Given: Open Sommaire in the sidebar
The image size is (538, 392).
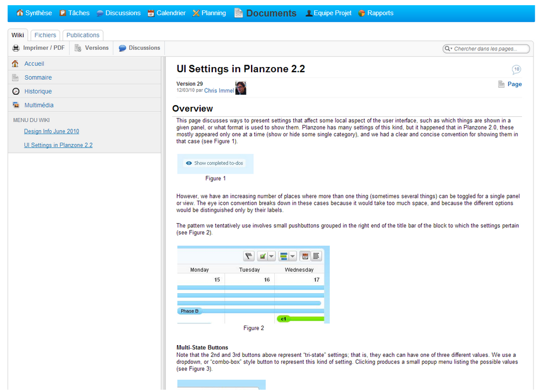Looking at the screenshot, I should [38, 77].
